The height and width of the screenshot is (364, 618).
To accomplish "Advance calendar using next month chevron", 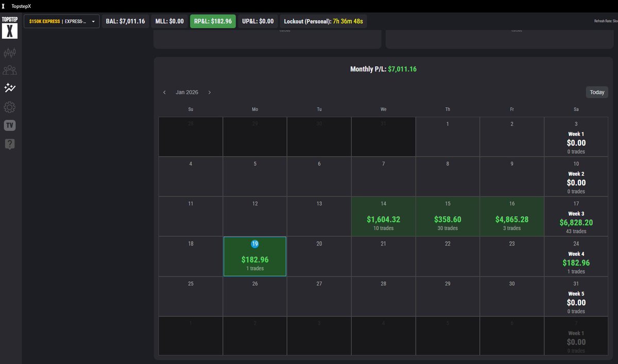I will pyautogui.click(x=210, y=92).
